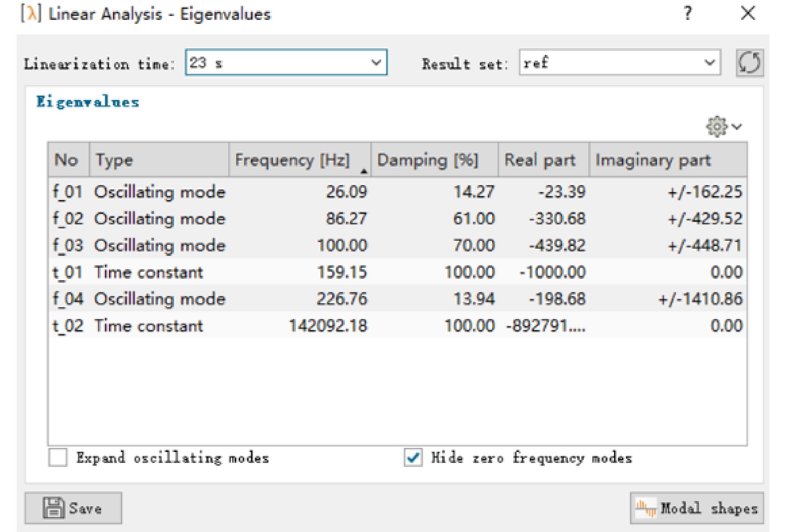The height and width of the screenshot is (532, 785).
Task: Click real part value -23.39
Action: click(x=562, y=192)
